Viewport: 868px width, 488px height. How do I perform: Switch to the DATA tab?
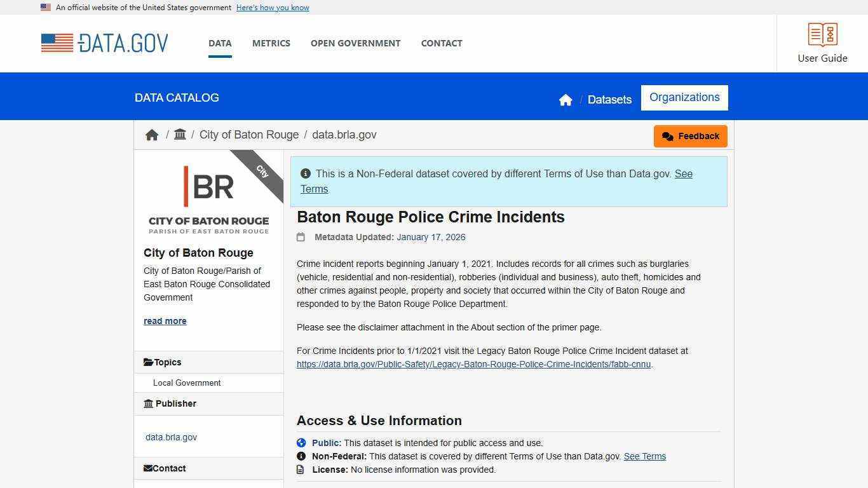point(220,43)
